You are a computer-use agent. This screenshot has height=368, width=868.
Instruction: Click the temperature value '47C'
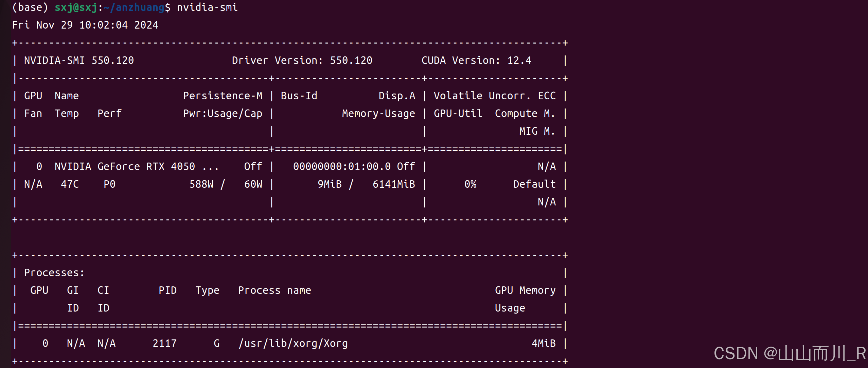pyautogui.click(x=70, y=184)
